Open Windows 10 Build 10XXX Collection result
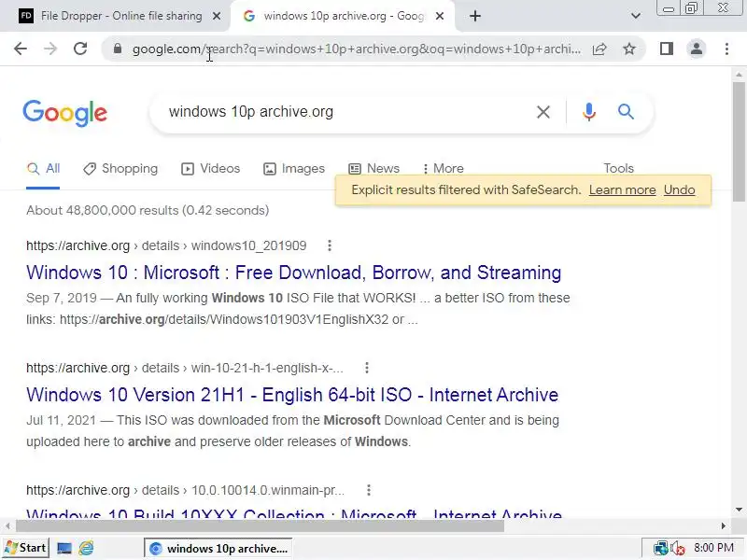The height and width of the screenshot is (560, 747). coord(294,512)
